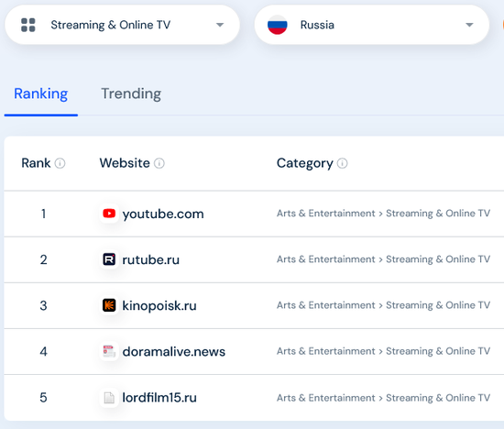The image size is (504, 429).
Task: Open the lordfilm15.ru website link
Action: pyautogui.click(x=159, y=398)
